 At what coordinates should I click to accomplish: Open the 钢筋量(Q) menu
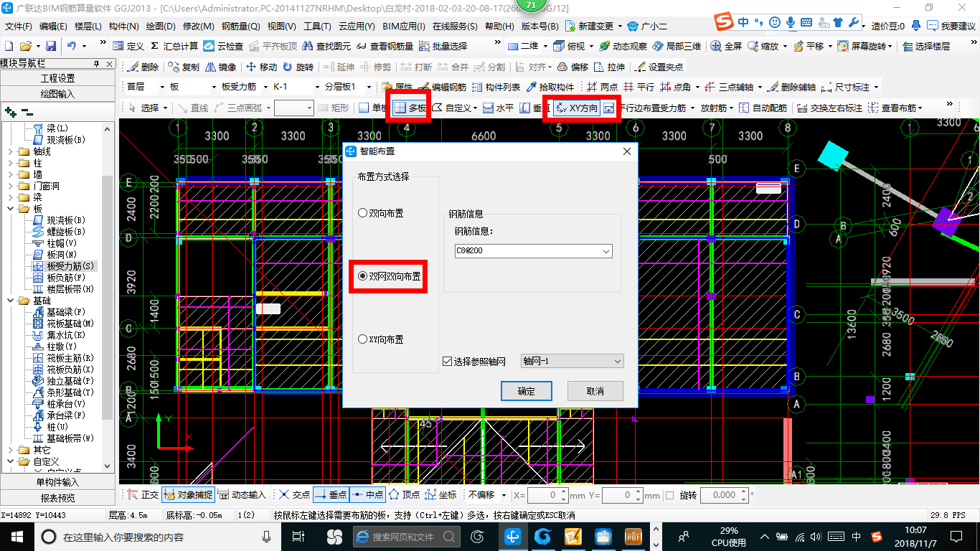(241, 27)
